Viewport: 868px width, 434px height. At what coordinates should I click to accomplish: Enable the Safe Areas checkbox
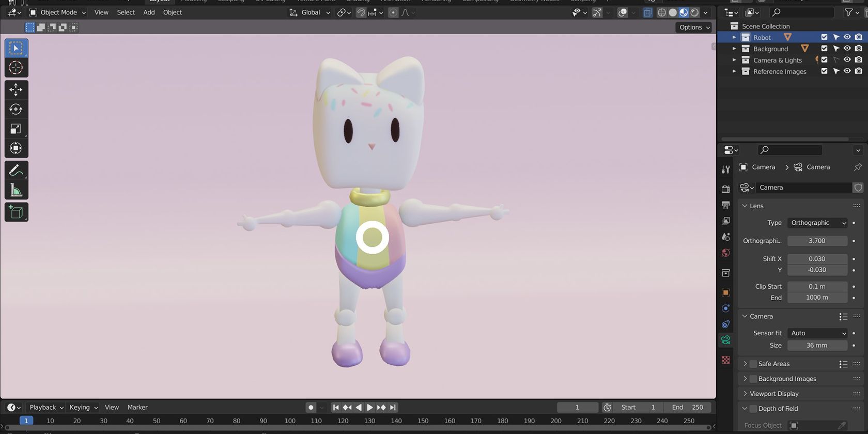(753, 364)
